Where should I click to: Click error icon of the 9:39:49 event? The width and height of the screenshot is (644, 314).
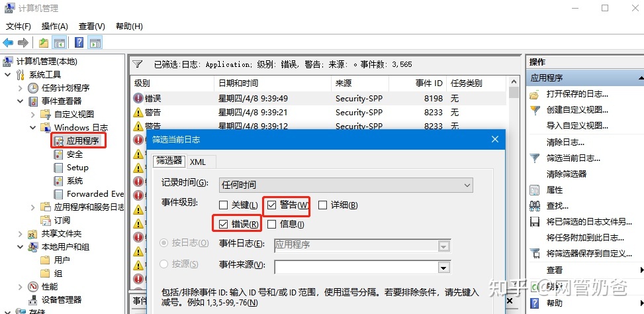click(x=138, y=98)
